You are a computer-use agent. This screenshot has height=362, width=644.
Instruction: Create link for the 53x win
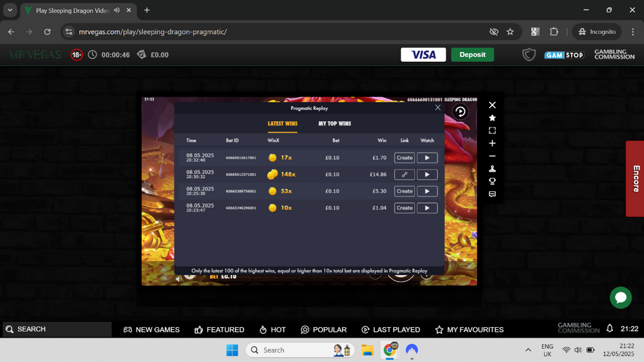tap(404, 191)
